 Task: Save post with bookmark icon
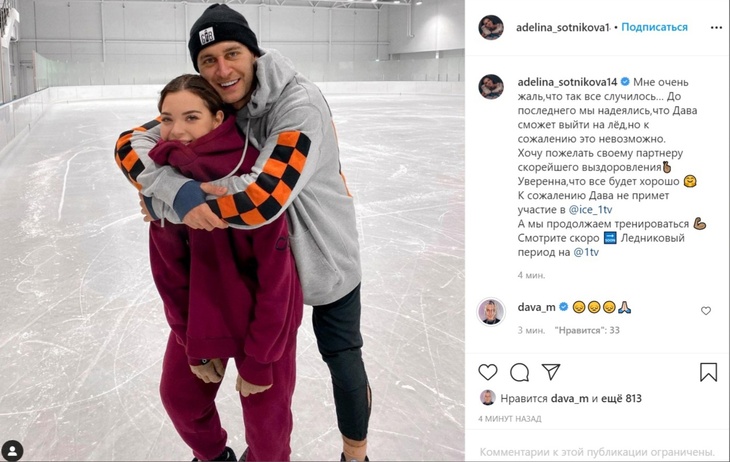pyautogui.click(x=708, y=372)
